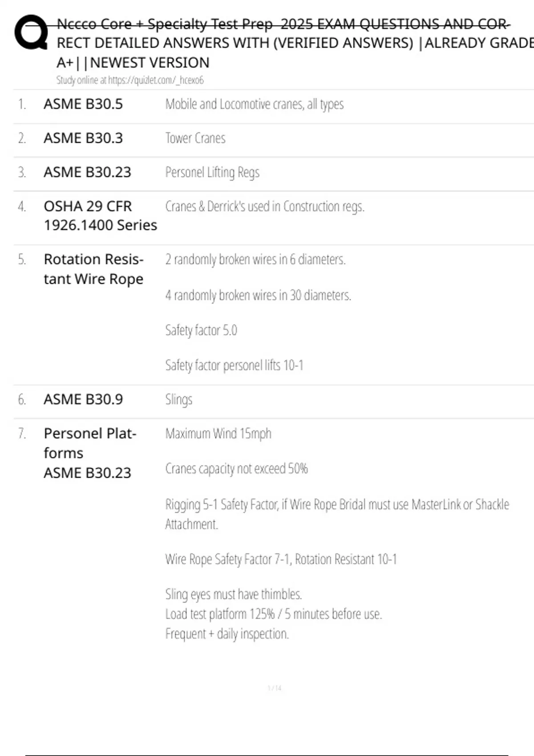Click the Quizlet Q logo icon
This screenshot has width=534, height=756.
pyautogui.click(x=31, y=32)
